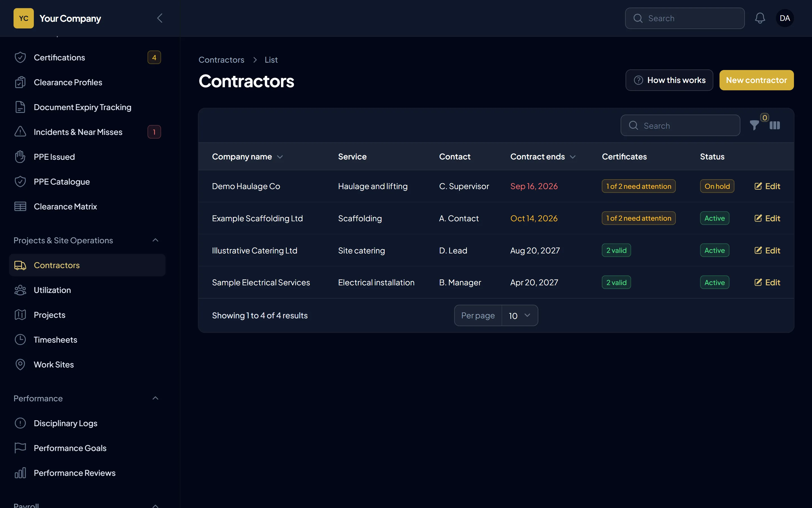The height and width of the screenshot is (508, 812).
Task: Click the Example Scaffolding need attention badge
Action: point(639,218)
